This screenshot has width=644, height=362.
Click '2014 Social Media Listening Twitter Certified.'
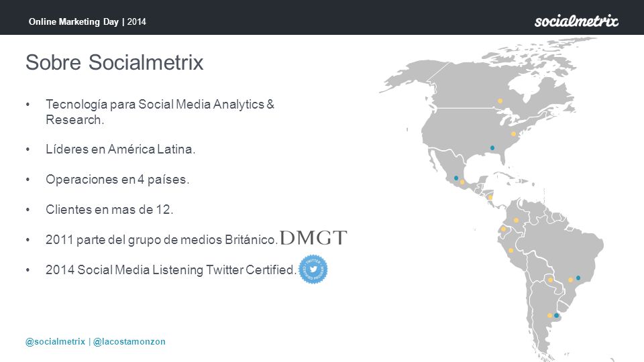(171, 269)
